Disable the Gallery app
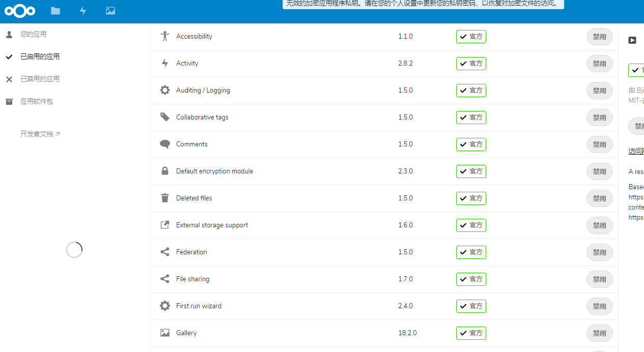 [600, 333]
